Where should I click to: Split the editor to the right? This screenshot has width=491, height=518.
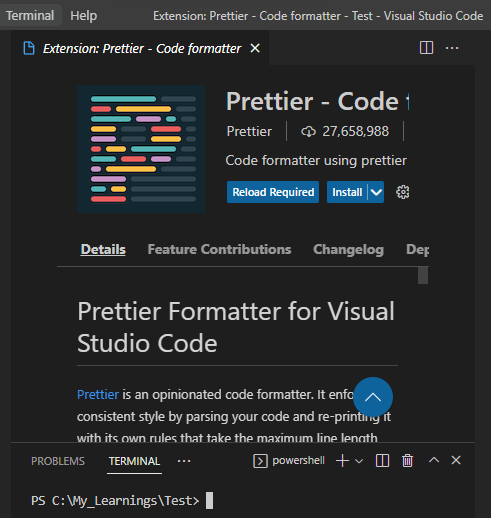[426, 48]
